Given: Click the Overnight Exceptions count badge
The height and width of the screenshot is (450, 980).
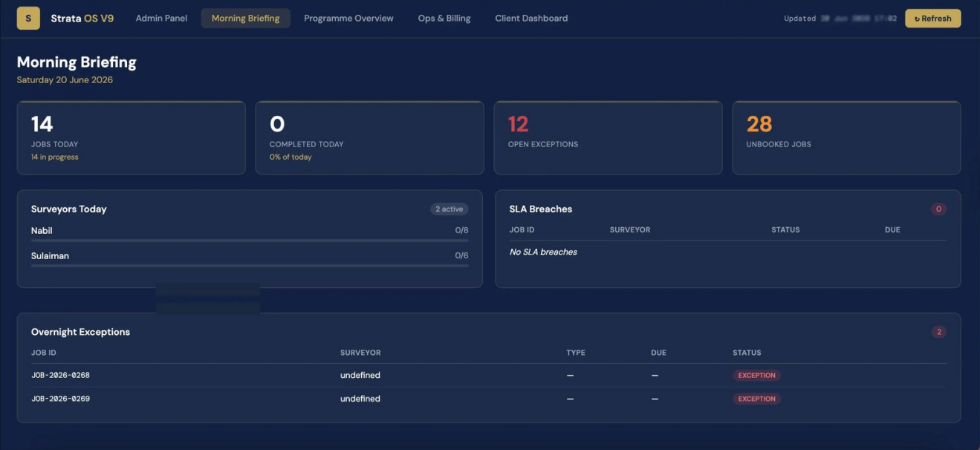Looking at the screenshot, I should 938,332.
